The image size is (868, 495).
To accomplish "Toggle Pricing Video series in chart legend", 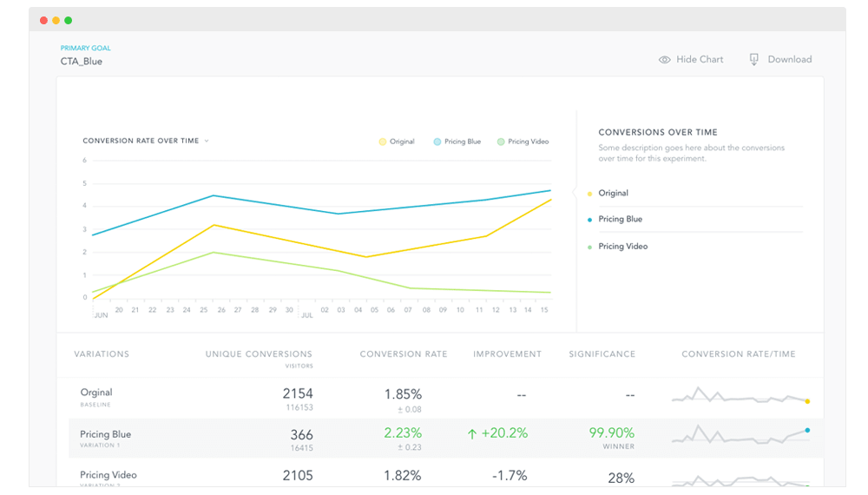I will tap(523, 142).
